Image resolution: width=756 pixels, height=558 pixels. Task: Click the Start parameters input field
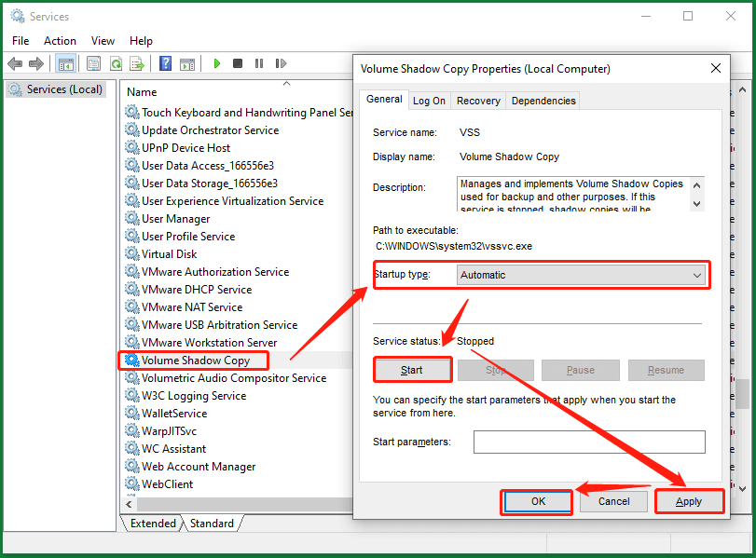point(589,442)
